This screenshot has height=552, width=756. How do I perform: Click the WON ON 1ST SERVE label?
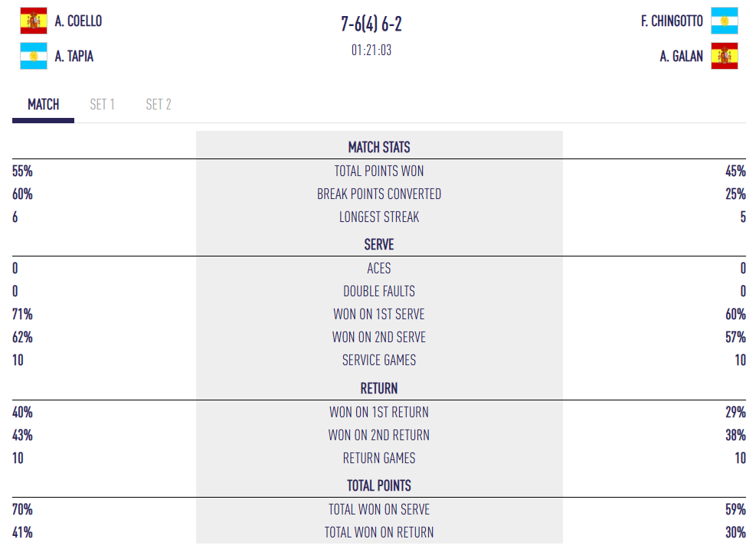click(x=379, y=315)
